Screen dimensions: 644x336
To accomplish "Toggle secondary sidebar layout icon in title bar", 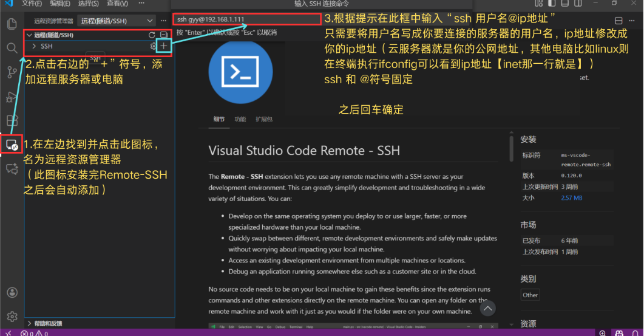I will 578,3.
